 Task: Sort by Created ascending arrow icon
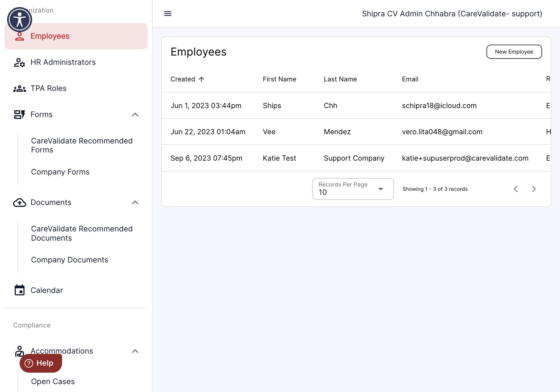202,79
